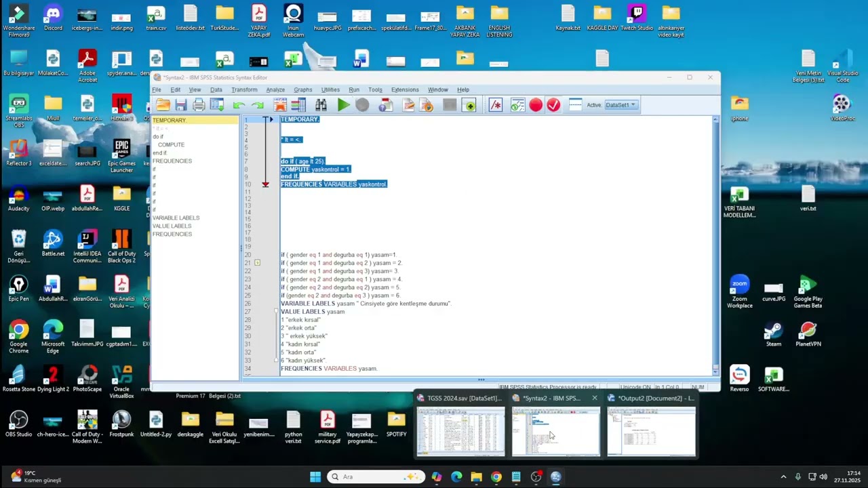The height and width of the screenshot is (488, 868).
Task: Open the PlanetVPN desktop icon
Action: coord(808,334)
